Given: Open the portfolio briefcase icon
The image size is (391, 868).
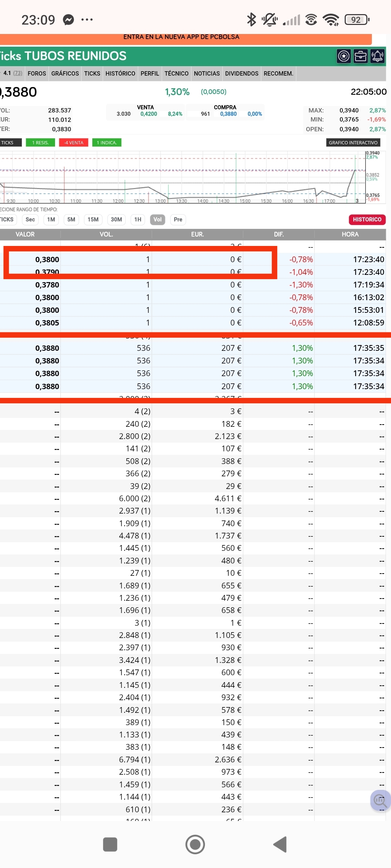Looking at the screenshot, I should (361, 56).
